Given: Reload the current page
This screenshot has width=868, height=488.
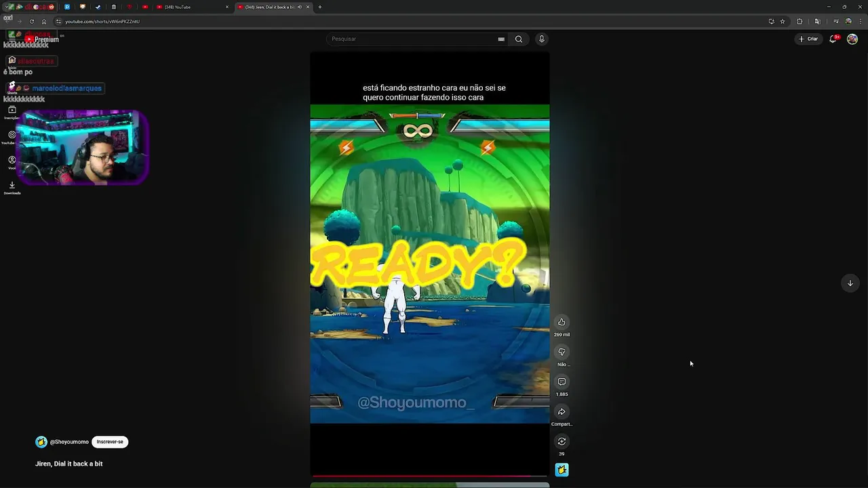Looking at the screenshot, I should point(31,21).
